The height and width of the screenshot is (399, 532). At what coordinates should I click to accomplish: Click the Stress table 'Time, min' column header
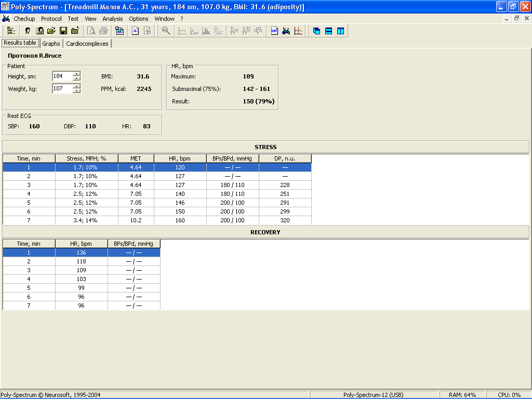point(29,158)
